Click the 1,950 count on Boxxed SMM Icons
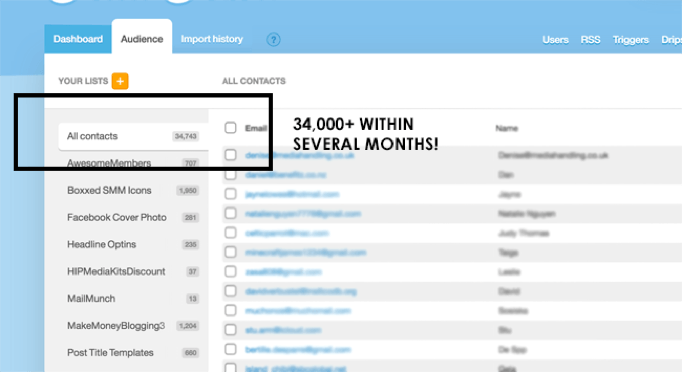The height and width of the screenshot is (372, 682). (187, 190)
